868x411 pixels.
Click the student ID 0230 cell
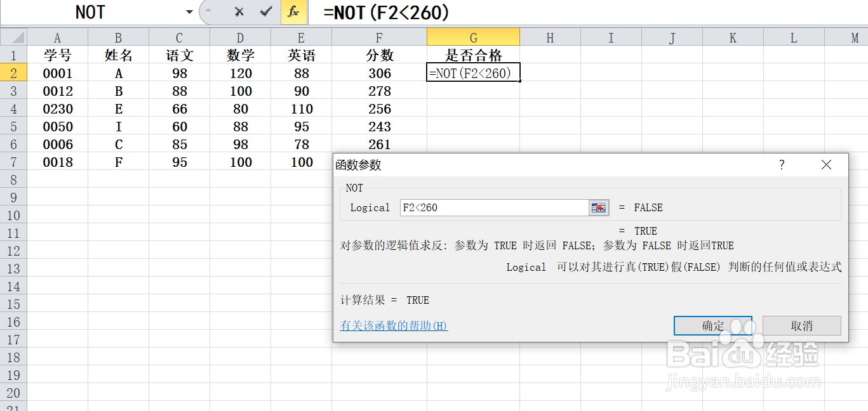tap(57, 108)
